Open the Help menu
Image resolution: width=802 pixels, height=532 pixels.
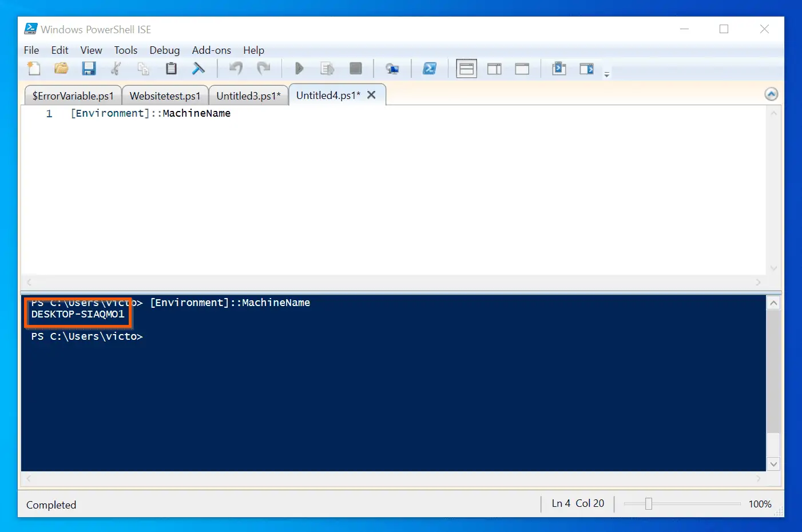tap(253, 50)
